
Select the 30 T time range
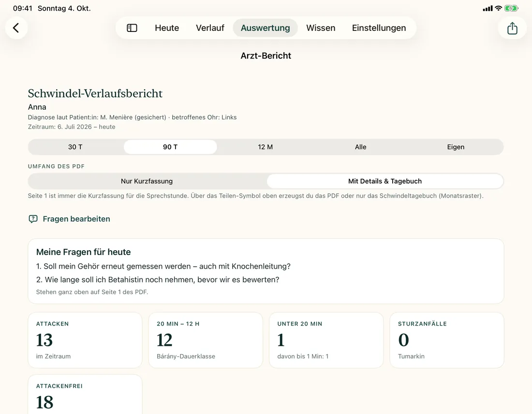[x=75, y=147]
